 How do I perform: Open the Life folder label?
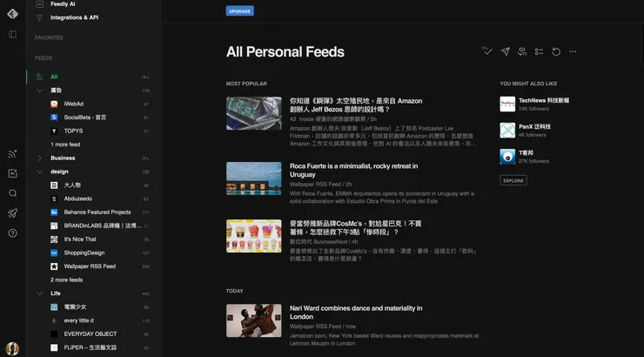tap(56, 293)
